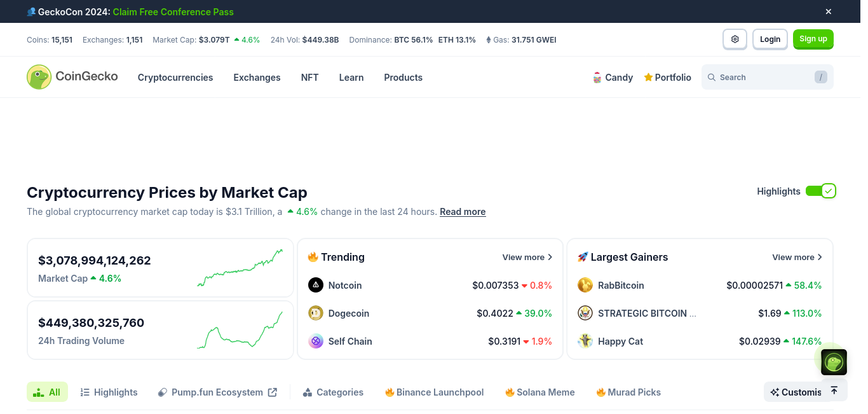Click the ETH 13.1% dominance figure
The width and height of the screenshot is (868, 414).
point(457,39)
